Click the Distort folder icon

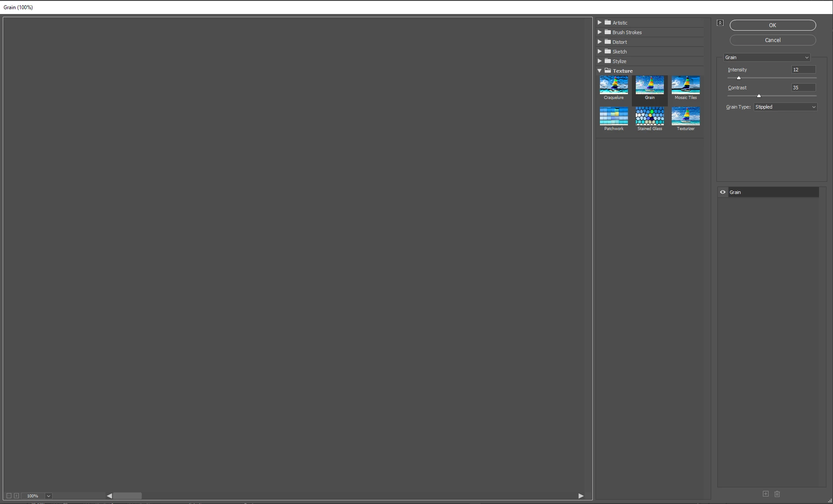(x=608, y=42)
